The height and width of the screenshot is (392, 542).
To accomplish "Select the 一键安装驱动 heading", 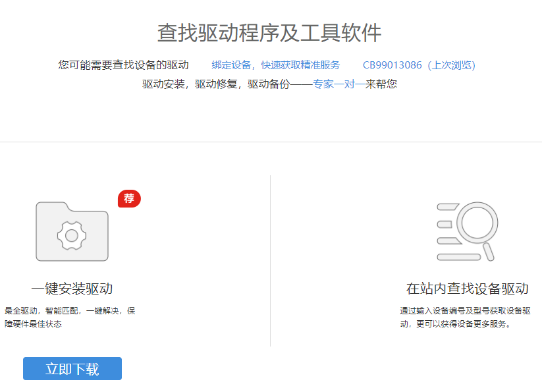I will [72, 289].
